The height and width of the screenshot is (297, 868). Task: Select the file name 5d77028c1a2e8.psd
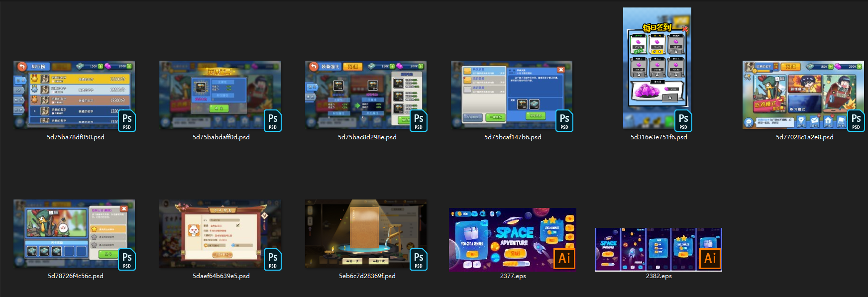805,137
